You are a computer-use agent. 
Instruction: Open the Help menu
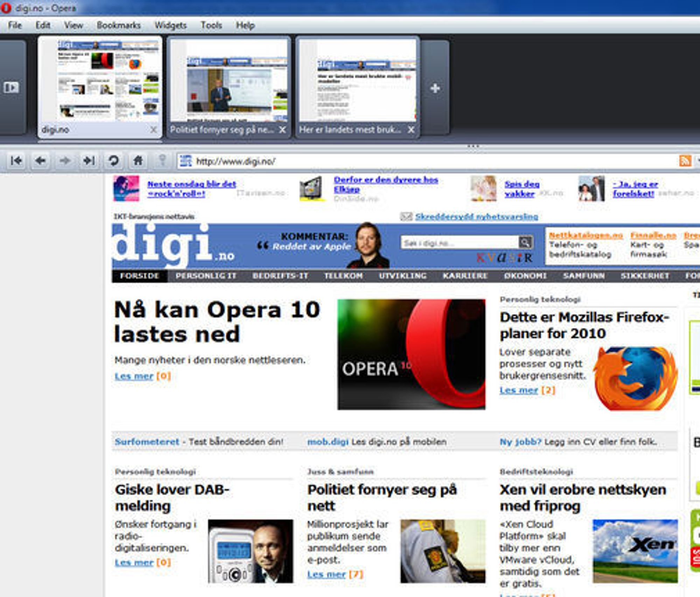click(x=245, y=25)
